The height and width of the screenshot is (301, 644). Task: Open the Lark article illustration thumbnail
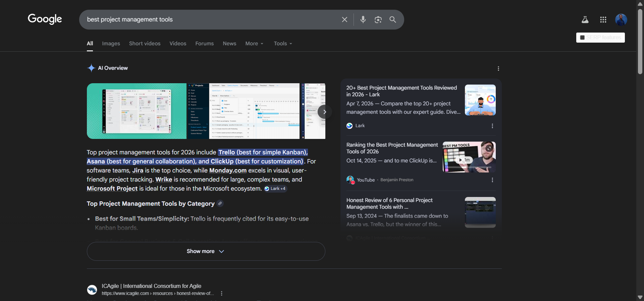coord(480,100)
